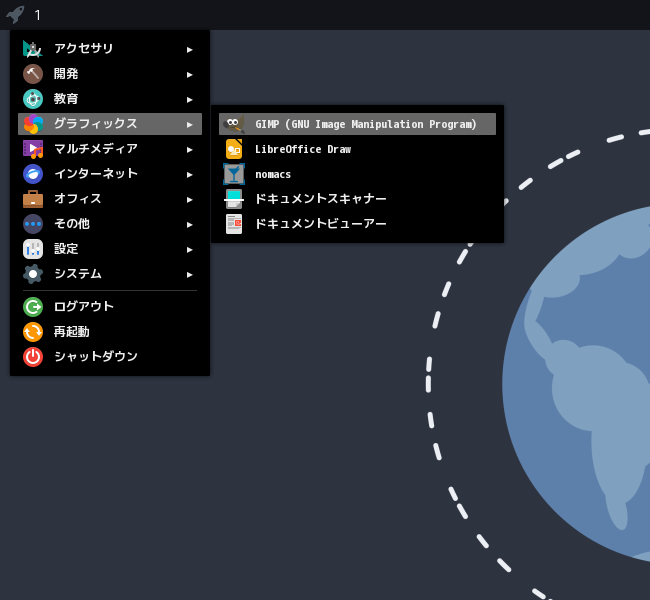Open ドキュメントスキャナー from the submenu
Image resolution: width=650 pixels, height=600 pixels.
point(357,199)
